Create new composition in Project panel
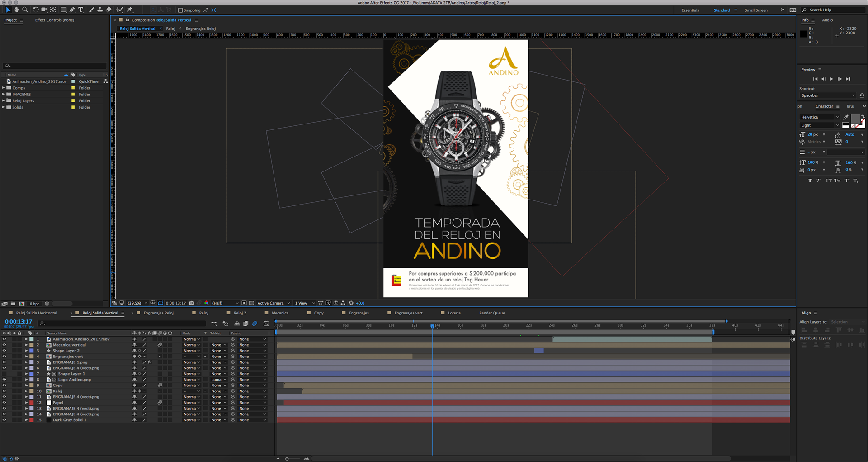This screenshot has width=868, height=462. (21, 304)
